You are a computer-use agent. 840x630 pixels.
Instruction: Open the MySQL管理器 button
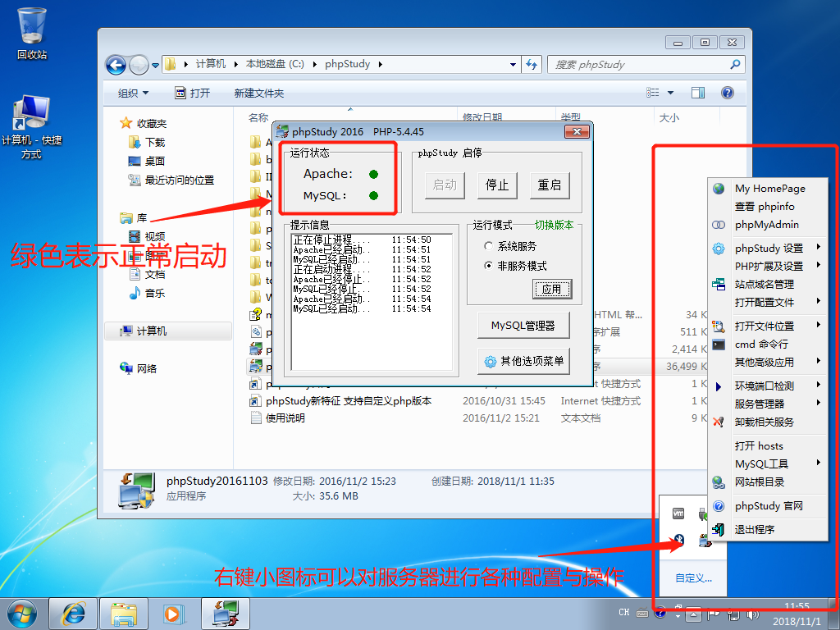[523, 326]
